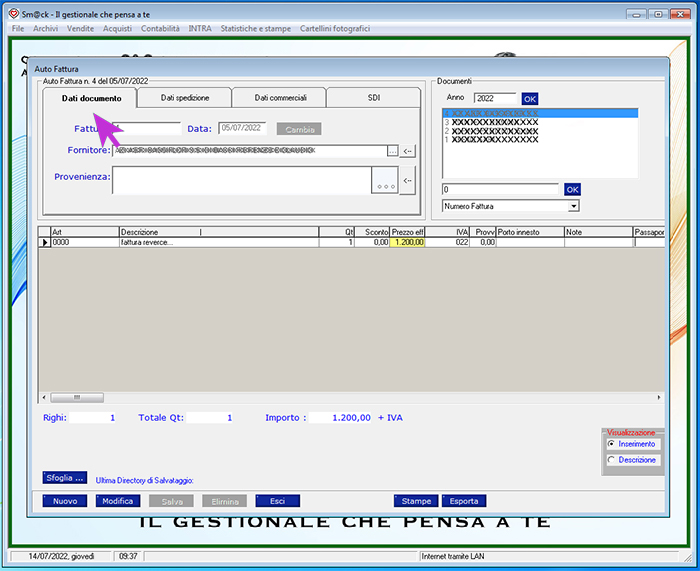Open the Contabilità menu
700x571 pixels.
tap(160, 29)
